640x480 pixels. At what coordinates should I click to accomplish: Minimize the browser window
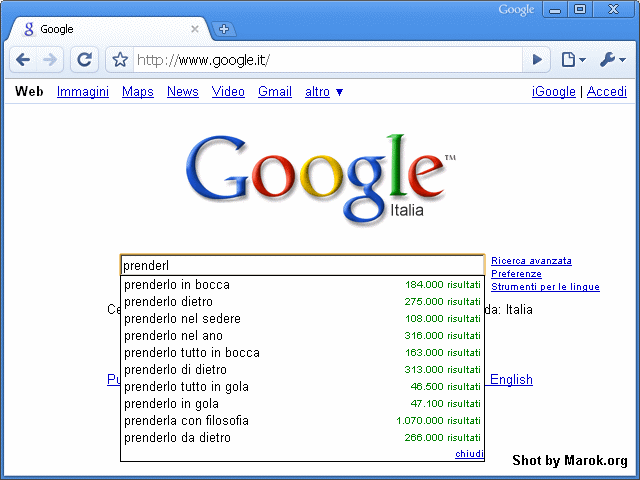click(555, 9)
